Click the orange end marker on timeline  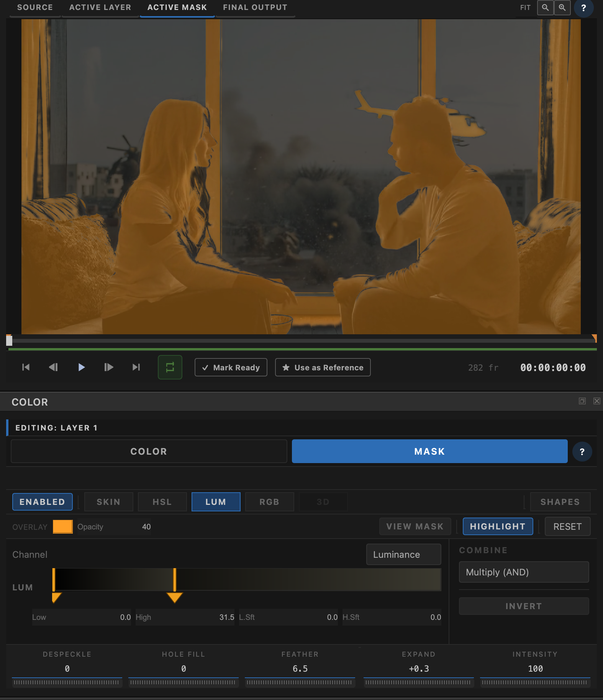click(x=595, y=338)
